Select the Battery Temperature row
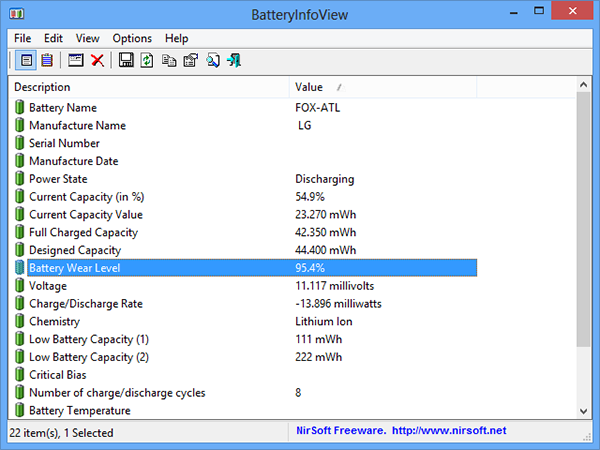600x450 pixels. [243, 410]
